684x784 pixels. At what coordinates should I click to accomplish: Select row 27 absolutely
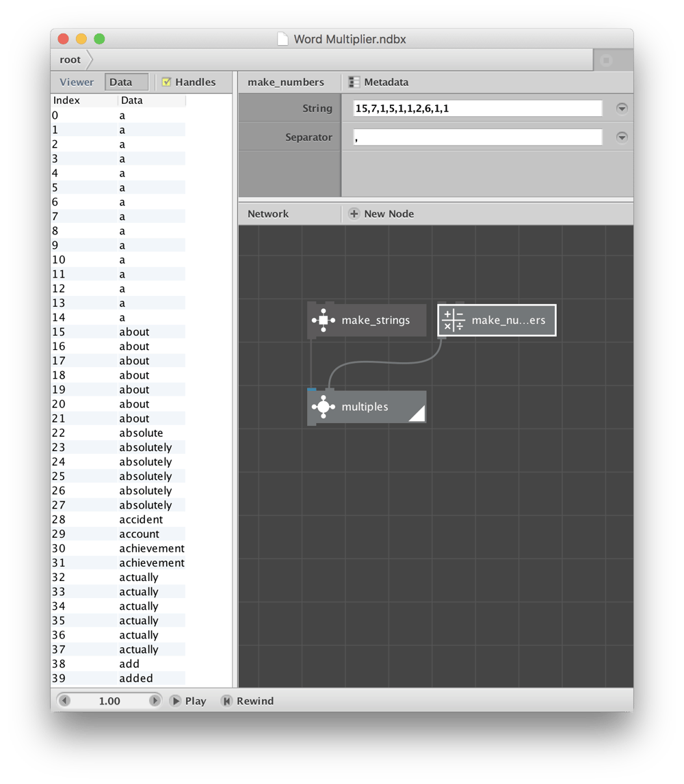point(118,505)
